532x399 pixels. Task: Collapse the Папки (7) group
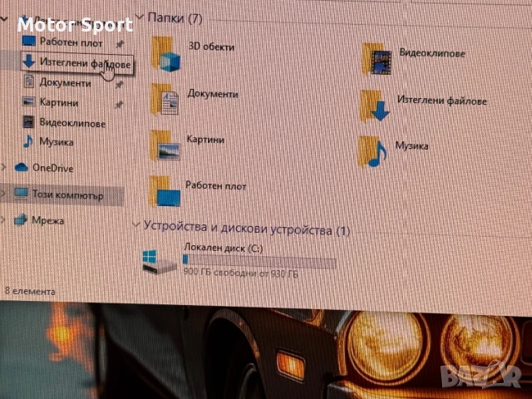click(139, 17)
